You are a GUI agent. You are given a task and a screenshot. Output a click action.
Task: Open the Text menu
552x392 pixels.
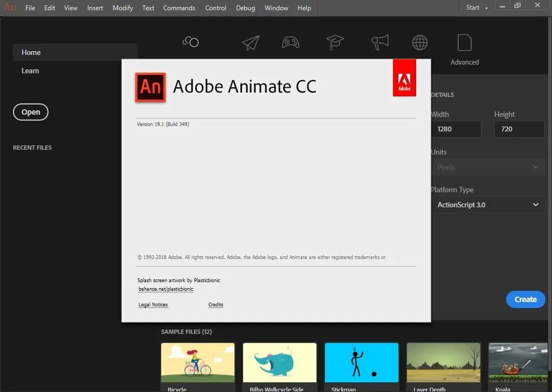coord(148,8)
